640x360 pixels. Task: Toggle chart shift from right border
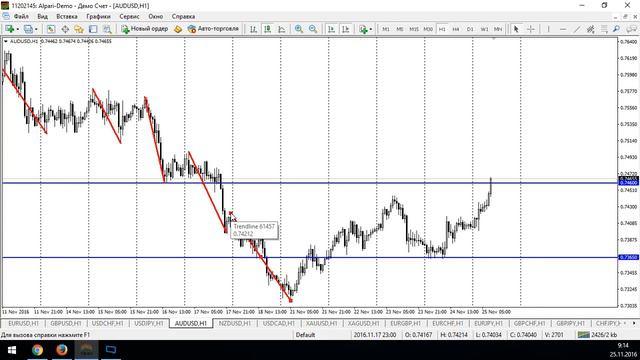coord(345,29)
